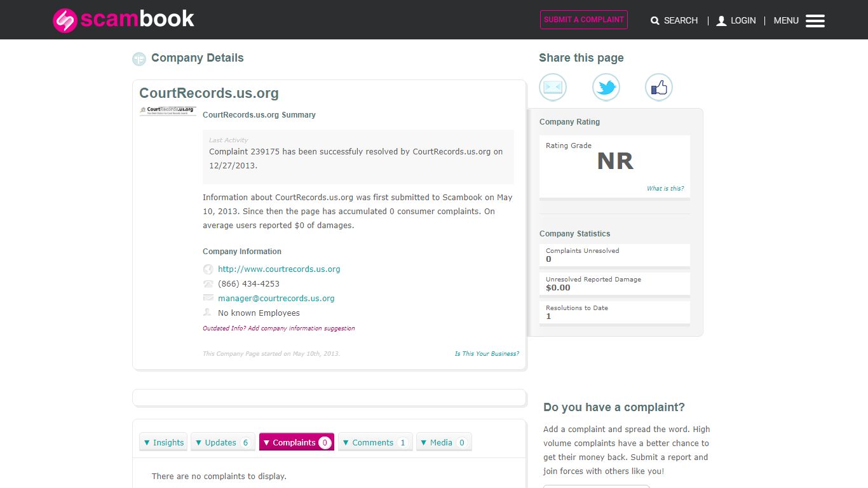
Task: Click the Company Details heading icon
Action: (x=139, y=59)
